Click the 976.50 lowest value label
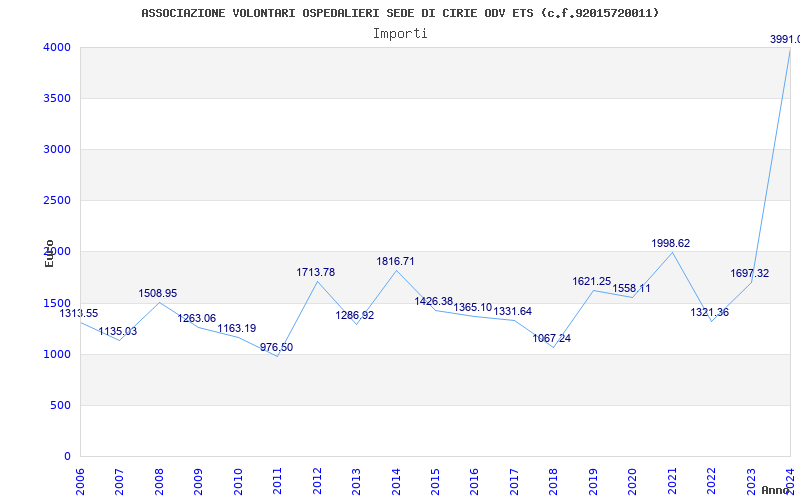The width and height of the screenshot is (800, 500). 276,347
